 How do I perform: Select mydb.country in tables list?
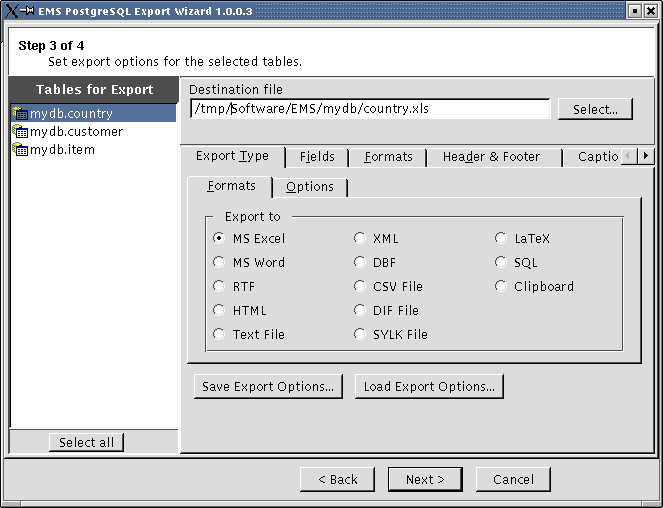(93, 113)
